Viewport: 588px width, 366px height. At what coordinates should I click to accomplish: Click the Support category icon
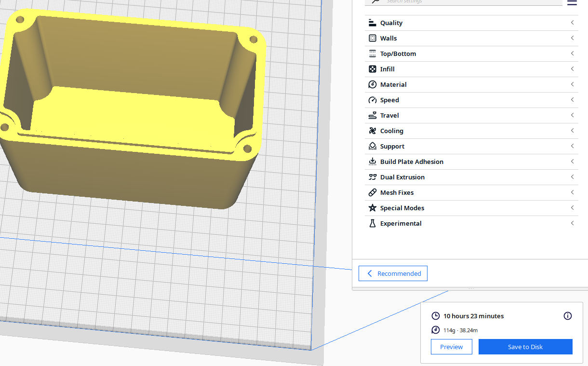point(372,146)
